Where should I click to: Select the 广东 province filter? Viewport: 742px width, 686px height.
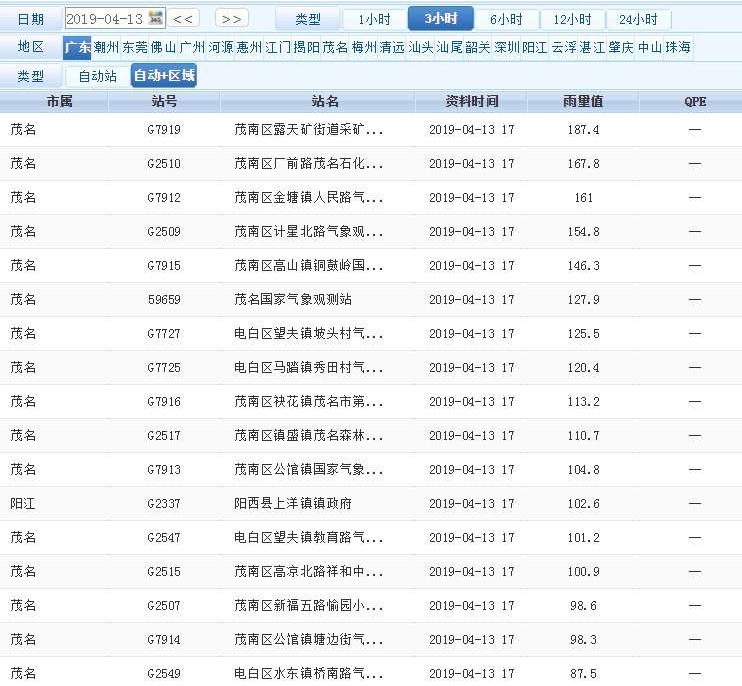77,47
